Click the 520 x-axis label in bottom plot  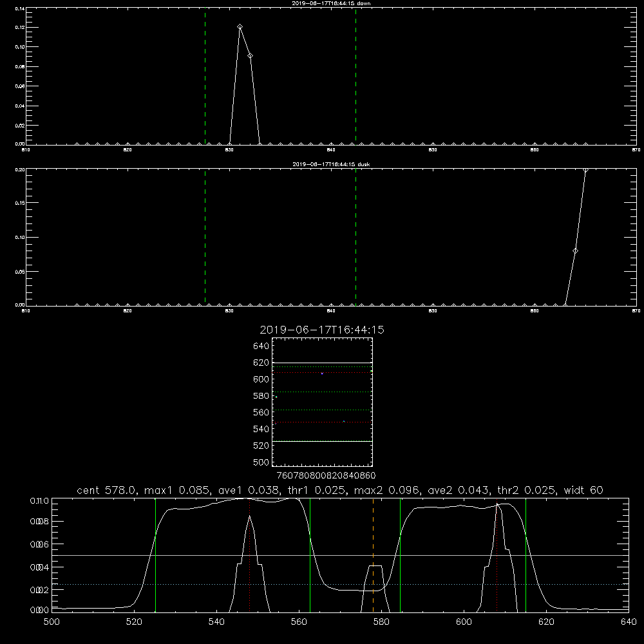(134, 622)
